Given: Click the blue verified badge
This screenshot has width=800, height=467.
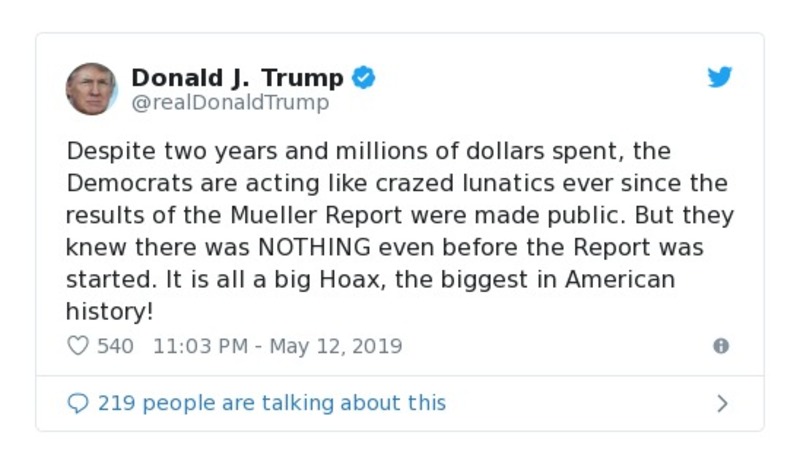Looking at the screenshot, I should (x=365, y=78).
